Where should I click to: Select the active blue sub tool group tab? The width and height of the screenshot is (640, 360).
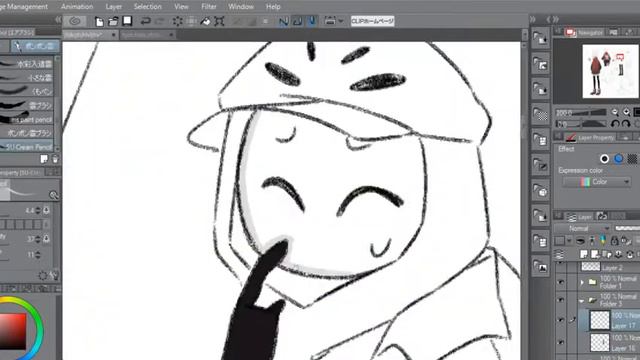click(35, 46)
